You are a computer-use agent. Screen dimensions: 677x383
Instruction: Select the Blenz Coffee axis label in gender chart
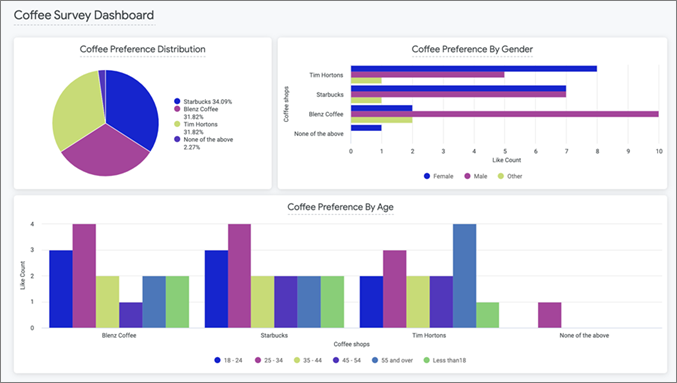point(326,114)
